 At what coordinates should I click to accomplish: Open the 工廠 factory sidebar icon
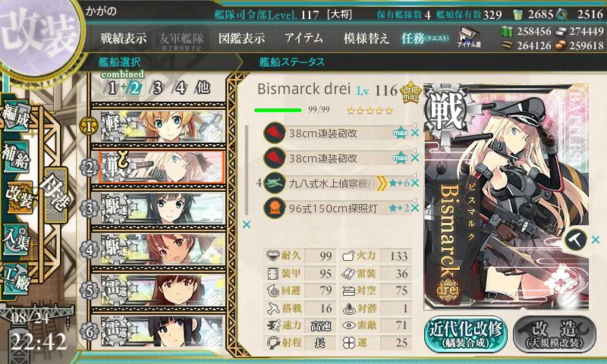[x=16, y=278]
